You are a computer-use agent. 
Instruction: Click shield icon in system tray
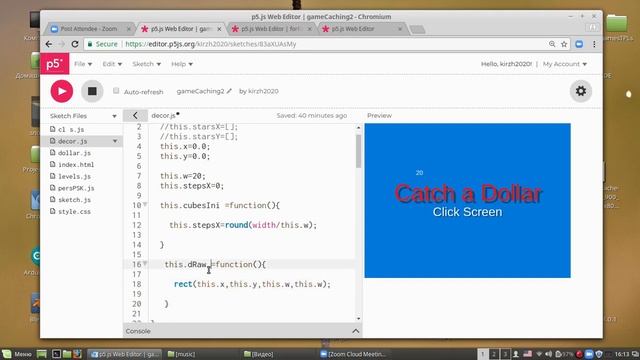[x=599, y=354]
